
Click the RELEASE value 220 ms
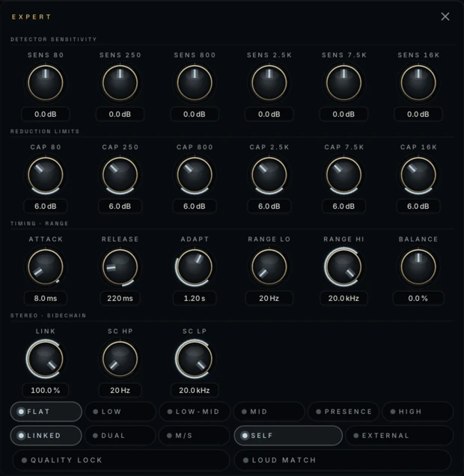(120, 298)
